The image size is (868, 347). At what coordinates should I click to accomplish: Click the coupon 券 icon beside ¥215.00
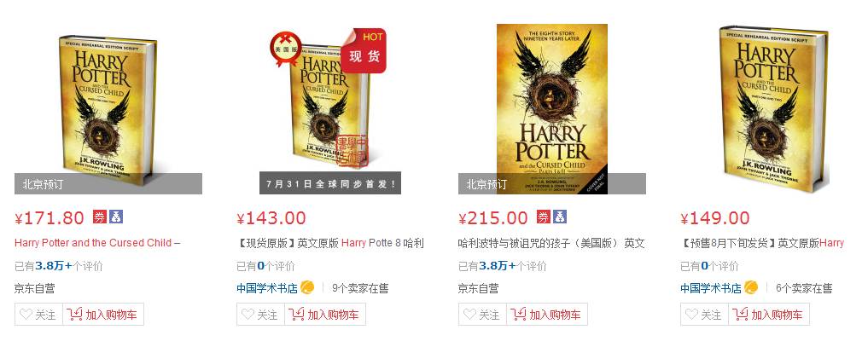point(544,217)
